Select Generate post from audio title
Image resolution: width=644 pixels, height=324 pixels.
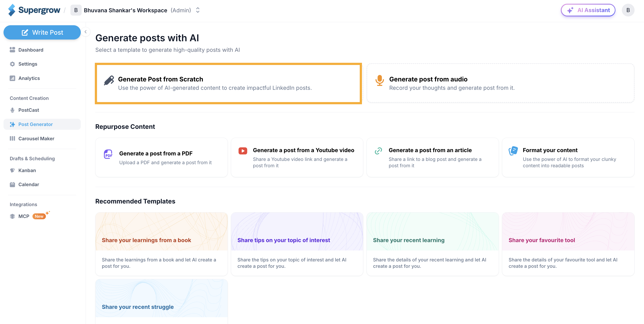(x=428, y=79)
